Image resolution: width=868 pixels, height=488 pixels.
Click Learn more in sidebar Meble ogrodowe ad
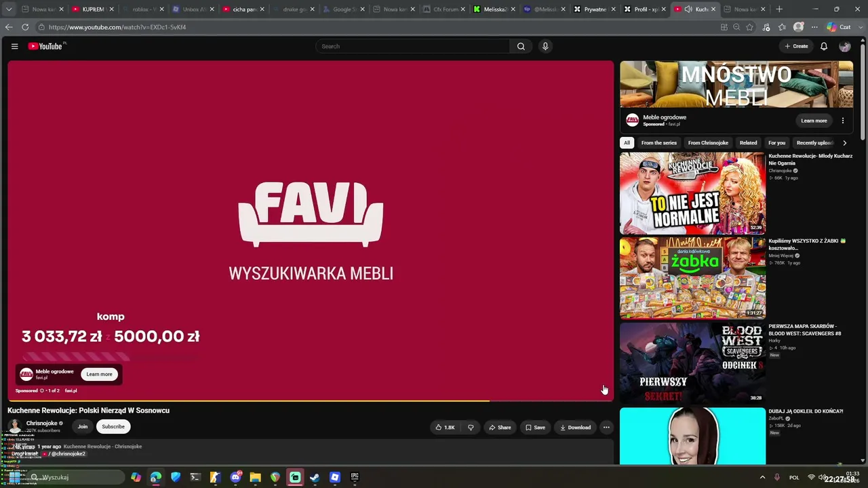[x=814, y=121]
